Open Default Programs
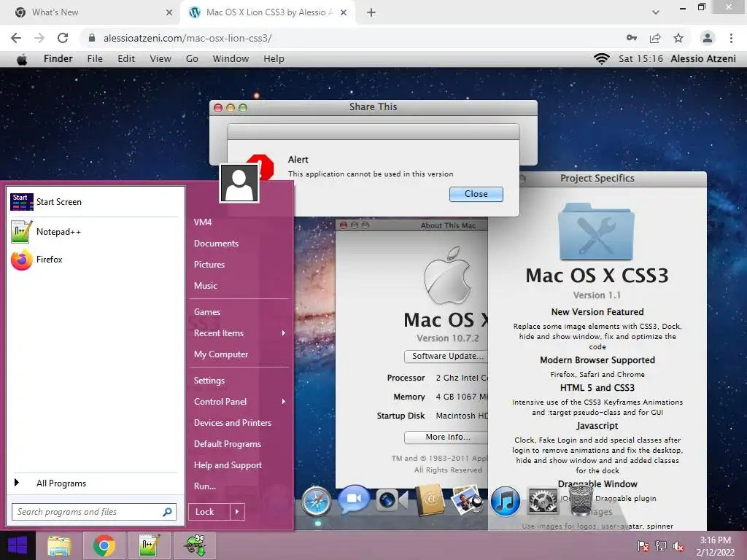747x560 pixels. tap(228, 444)
